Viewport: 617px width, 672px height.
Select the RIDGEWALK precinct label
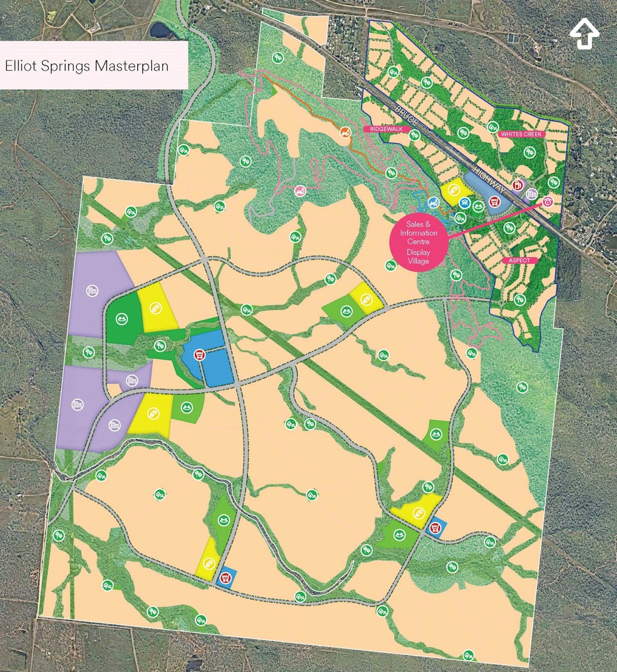tap(387, 129)
